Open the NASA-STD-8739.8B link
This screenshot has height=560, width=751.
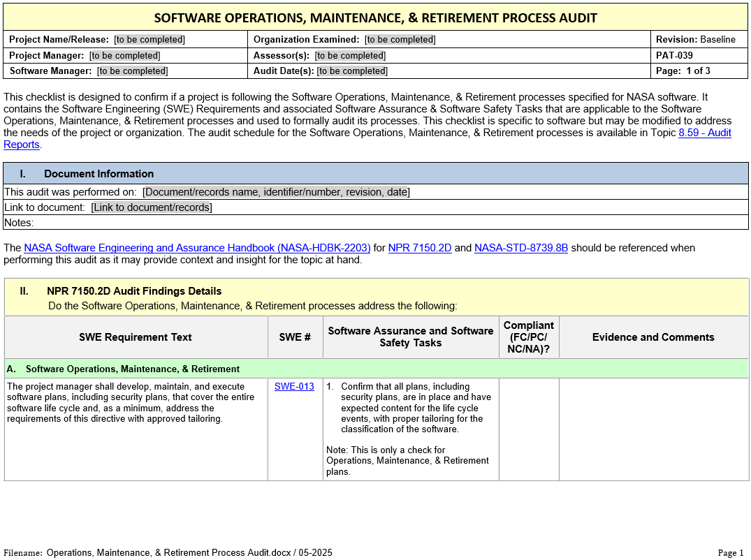point(520,248)
